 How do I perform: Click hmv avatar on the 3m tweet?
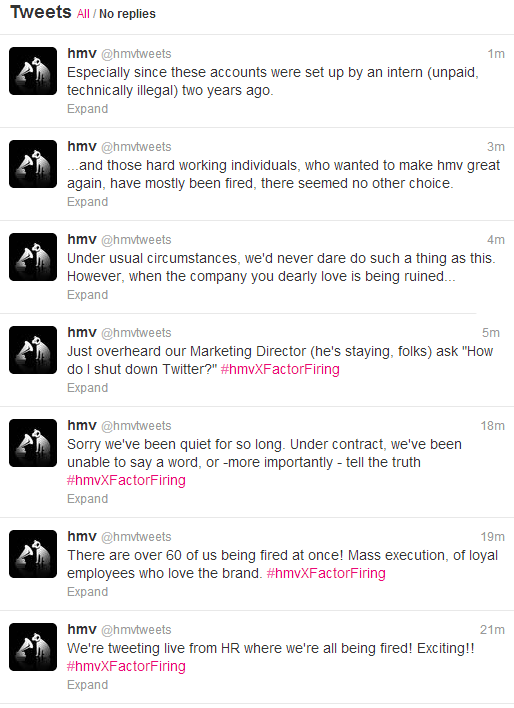[33, 164]
